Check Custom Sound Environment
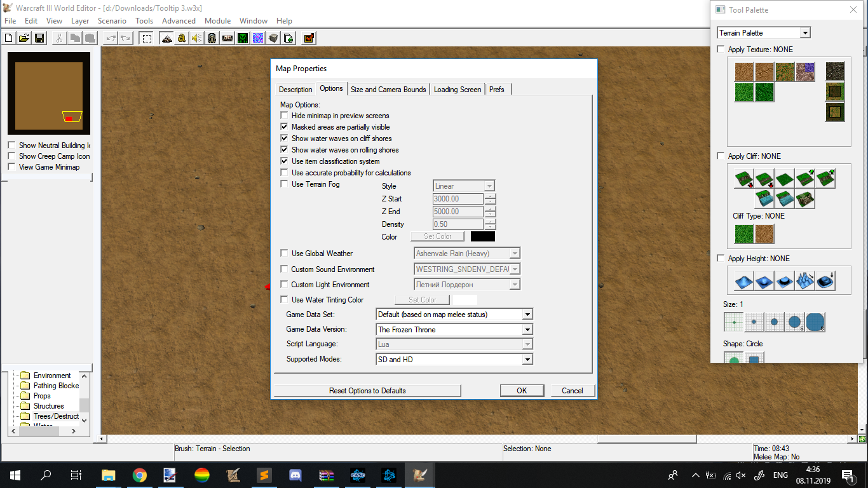868x488 pixels. [x=285, y=269]
